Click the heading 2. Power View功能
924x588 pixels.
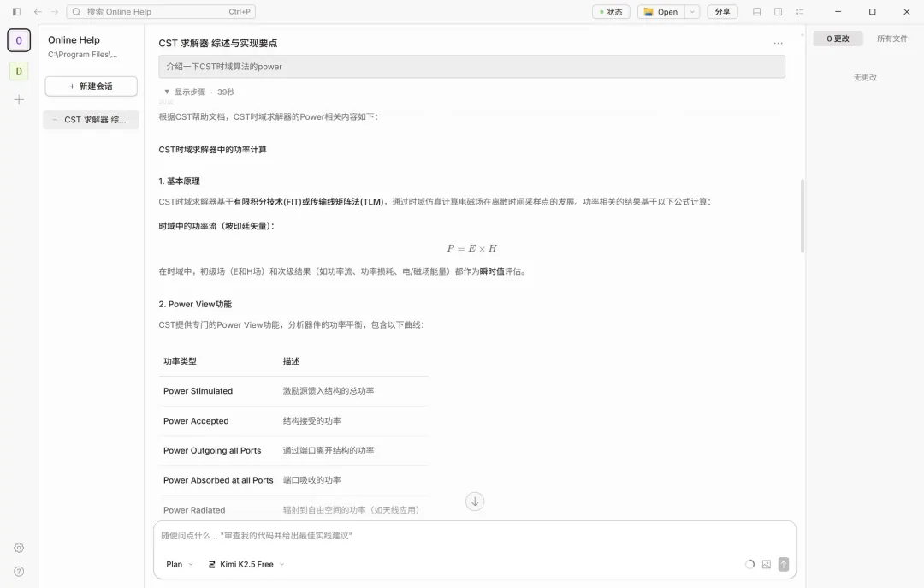pos(195,305)
